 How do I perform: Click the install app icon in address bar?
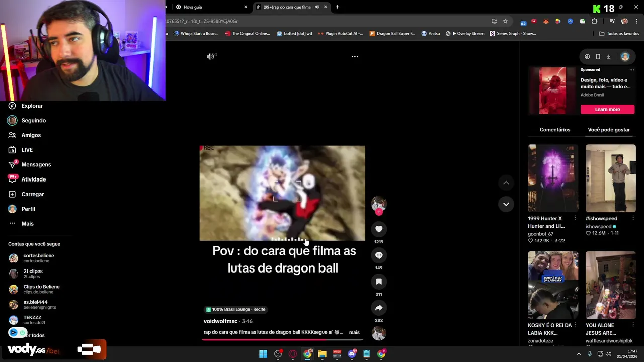pyautogui.click(x=494, y=21)
